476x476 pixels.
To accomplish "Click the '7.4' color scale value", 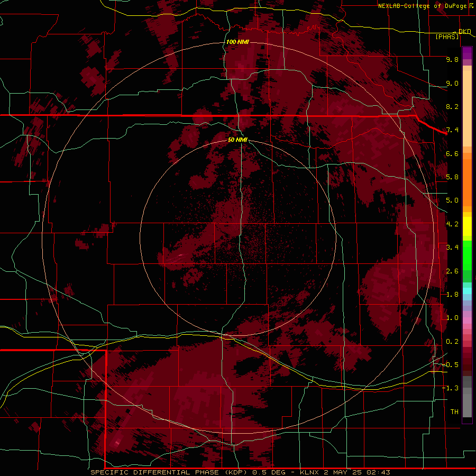I will [x=452, y=130].
